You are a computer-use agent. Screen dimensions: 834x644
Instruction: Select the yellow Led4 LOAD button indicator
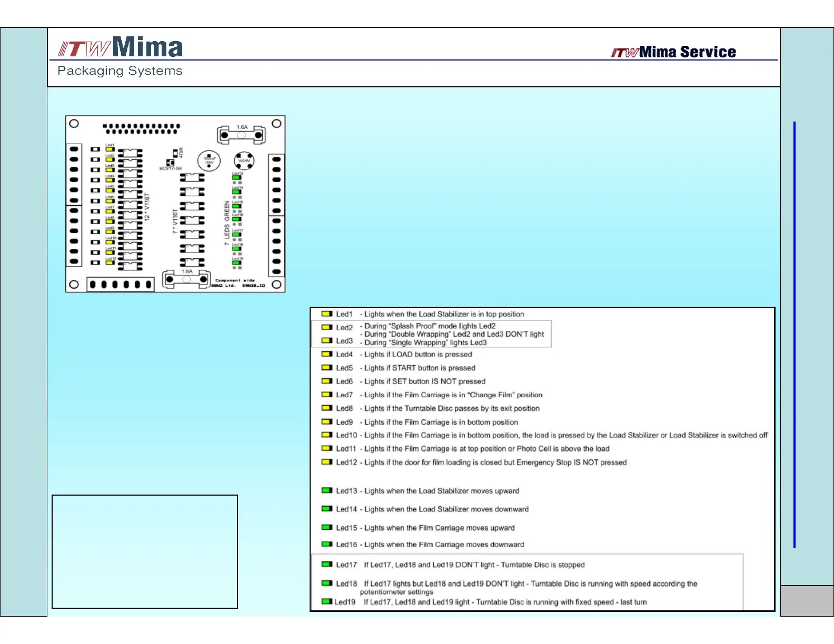pyautogui.click(x=326, y=354)
